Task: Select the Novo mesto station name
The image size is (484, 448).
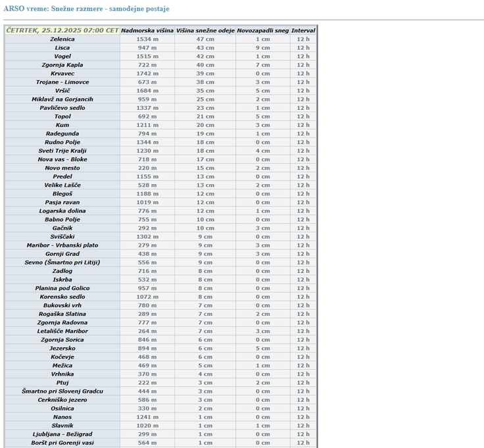Action: click(62, 168)
